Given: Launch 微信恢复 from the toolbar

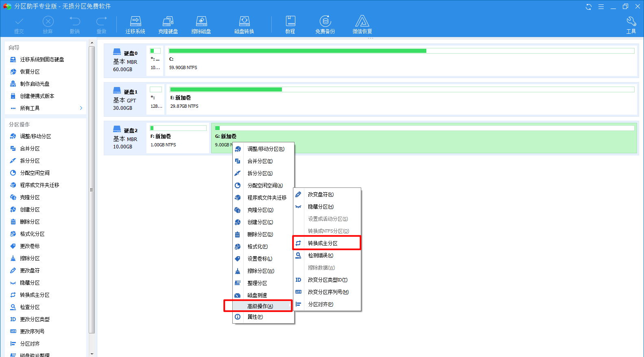Looking at the screenshot, I should (362, 25).
